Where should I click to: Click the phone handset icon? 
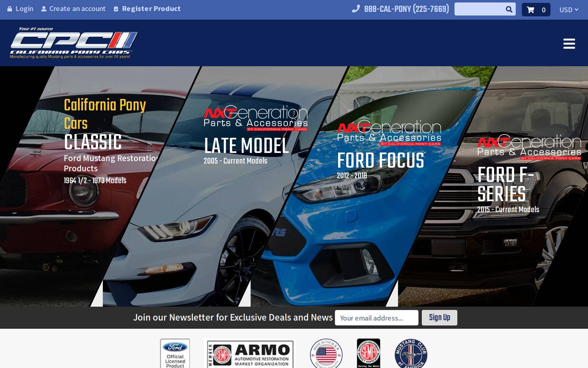(356, 9)
